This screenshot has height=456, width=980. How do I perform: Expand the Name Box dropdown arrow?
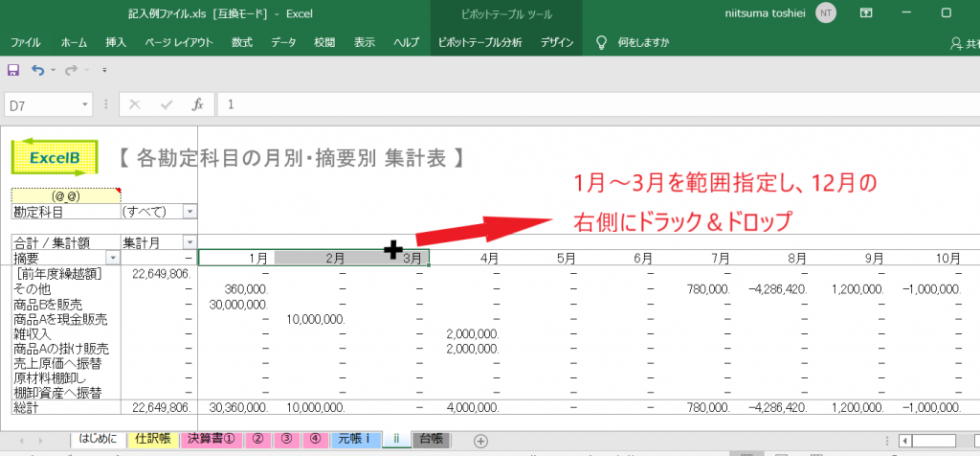point(84,104)
